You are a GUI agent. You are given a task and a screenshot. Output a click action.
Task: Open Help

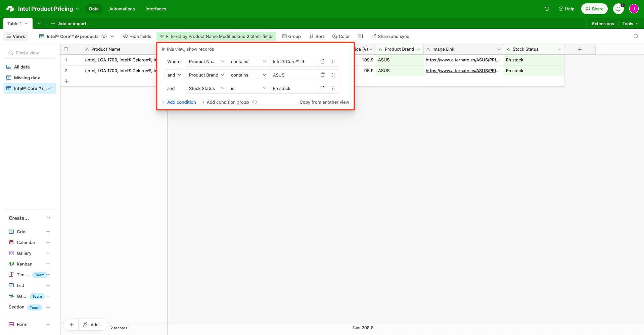[566, 9]
